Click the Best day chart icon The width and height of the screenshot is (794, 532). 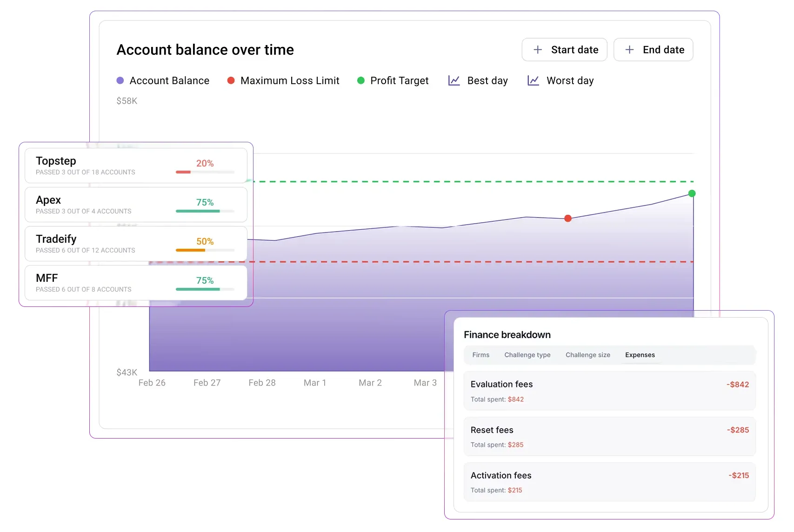point(454,80)
